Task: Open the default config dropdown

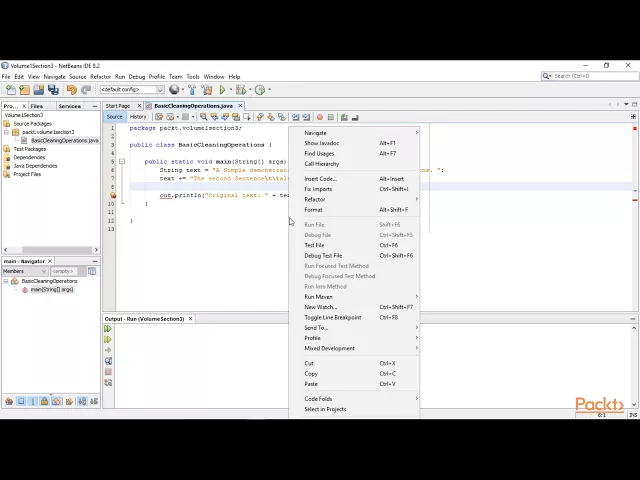Action: pyautogui.click(x=160, y=89)
